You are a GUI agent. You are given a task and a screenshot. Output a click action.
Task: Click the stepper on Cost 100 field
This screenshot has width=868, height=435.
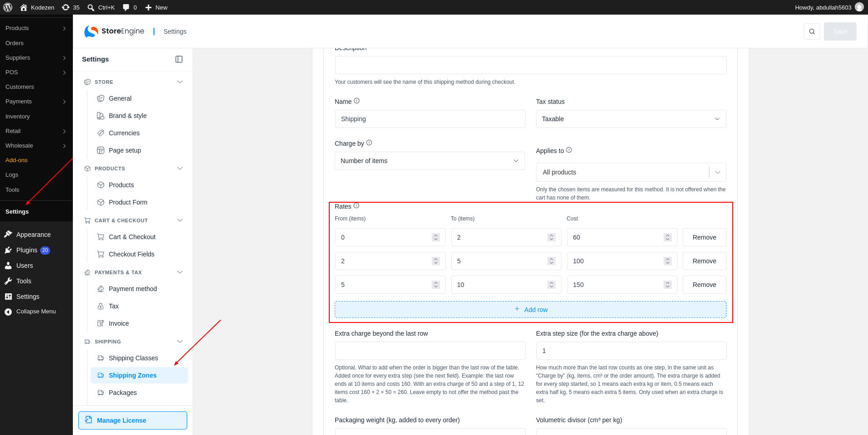[x=668, y=261]
